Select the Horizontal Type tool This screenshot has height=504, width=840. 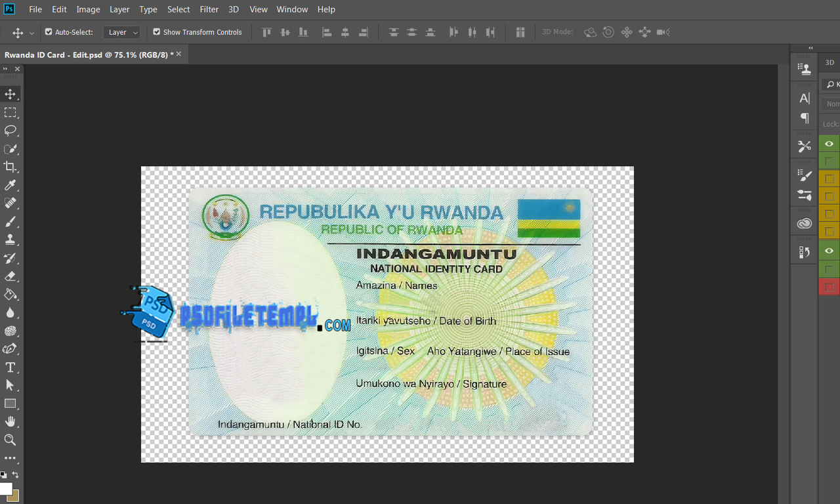click(x=10, y=367)
